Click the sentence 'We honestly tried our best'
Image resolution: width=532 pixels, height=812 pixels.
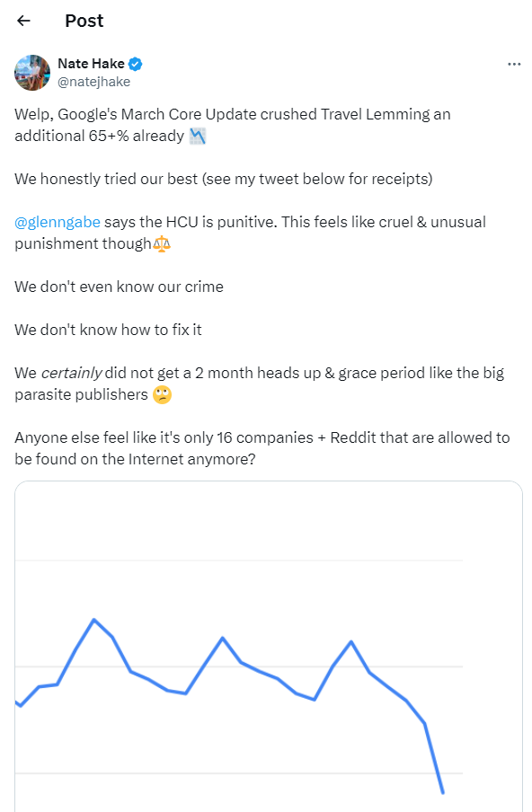[x=106, y=179]
